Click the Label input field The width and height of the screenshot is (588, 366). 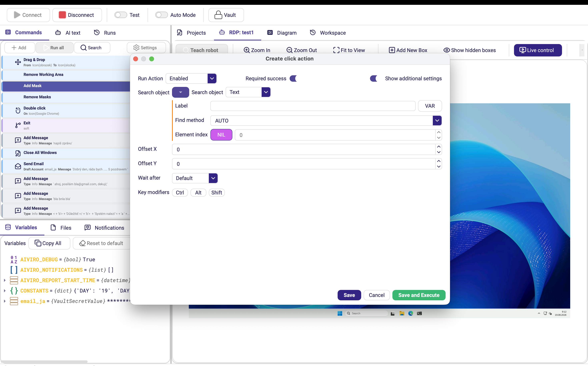click(x=313, y=106)
